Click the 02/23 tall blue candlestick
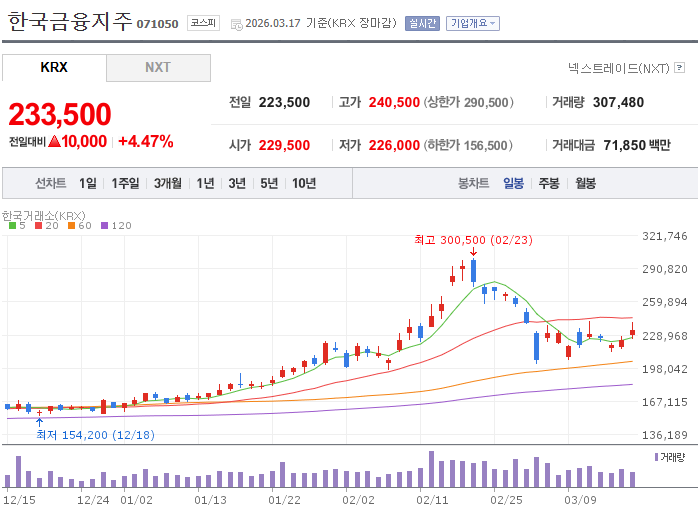The width and height of the screenshot is (698, 508). [x=473, y=271]
